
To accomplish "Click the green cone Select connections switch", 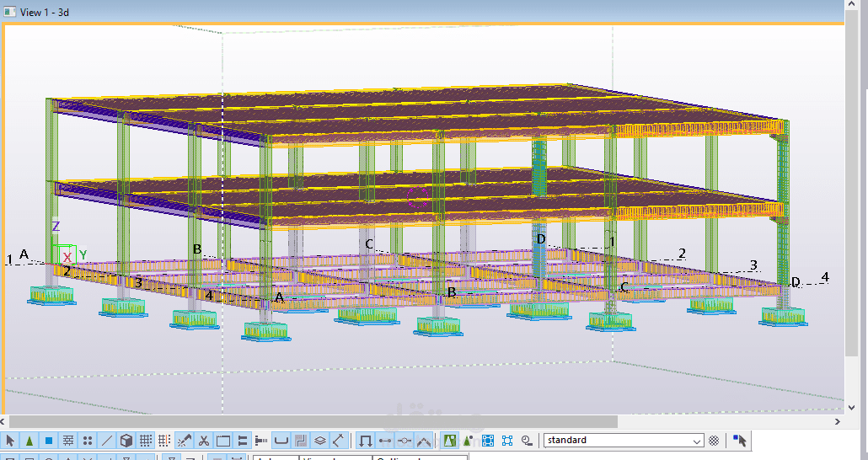I will pos(29,441).
